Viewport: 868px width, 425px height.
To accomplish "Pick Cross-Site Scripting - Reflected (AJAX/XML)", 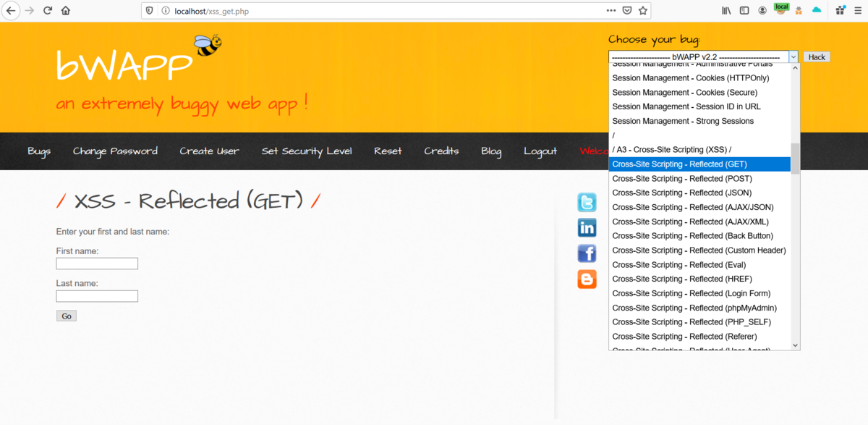I will coord(699,222).
